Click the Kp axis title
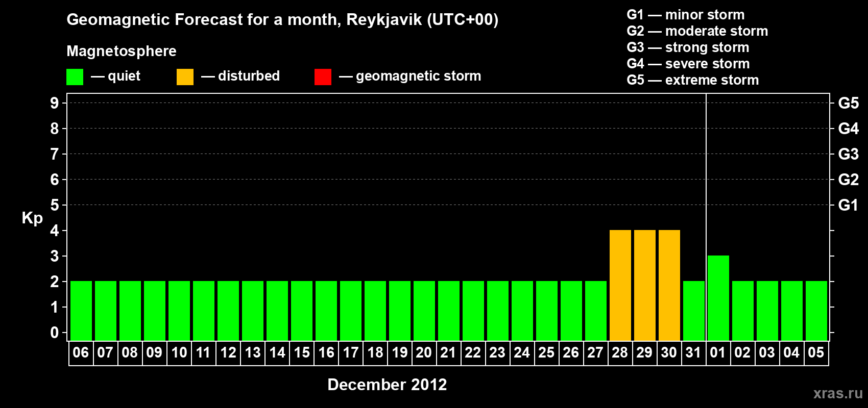 (32, 218)
